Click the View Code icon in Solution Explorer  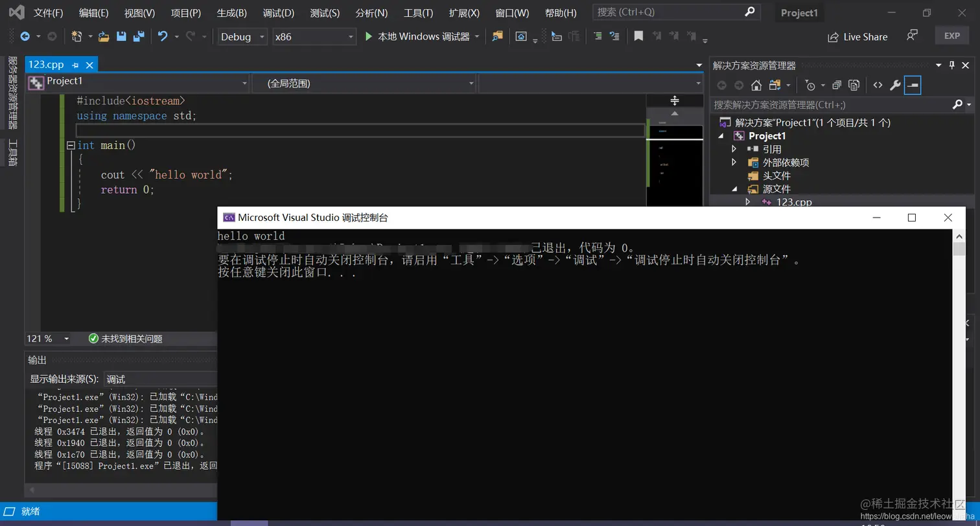pyautogui.click(x=879, y=85)
